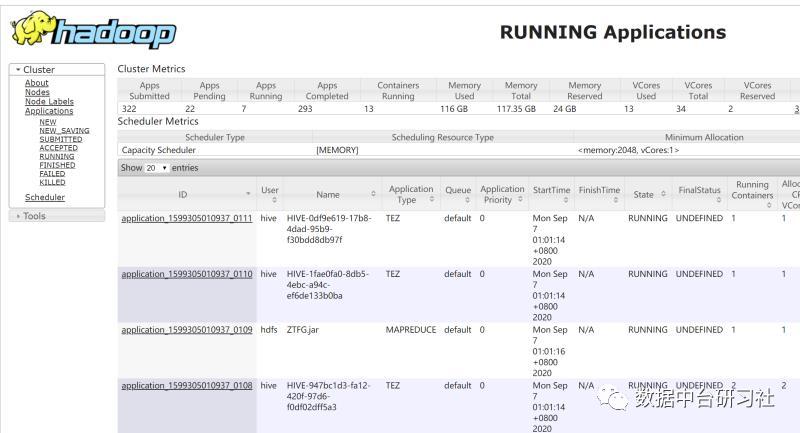Filter applications by FINISHED state
800x433 pixels.
click(x=57, y=165)
